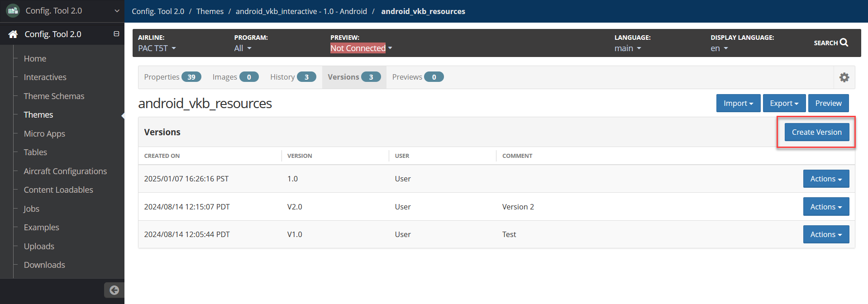Open android_vkb_interactive breadcrumb link
This screenshot has width=868, height=304.
[x=301, y=11]
